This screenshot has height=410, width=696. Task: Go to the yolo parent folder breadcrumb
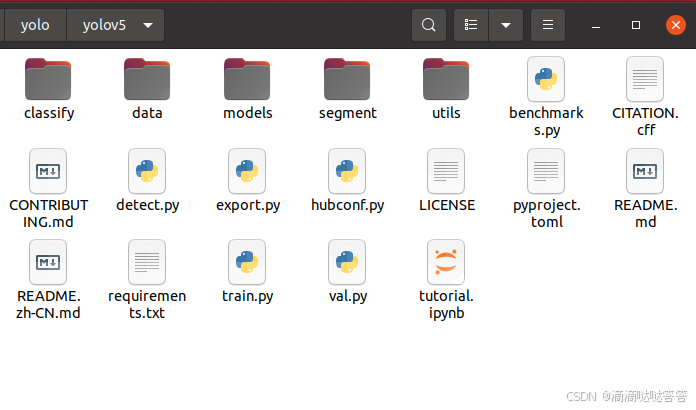[35, 25]
